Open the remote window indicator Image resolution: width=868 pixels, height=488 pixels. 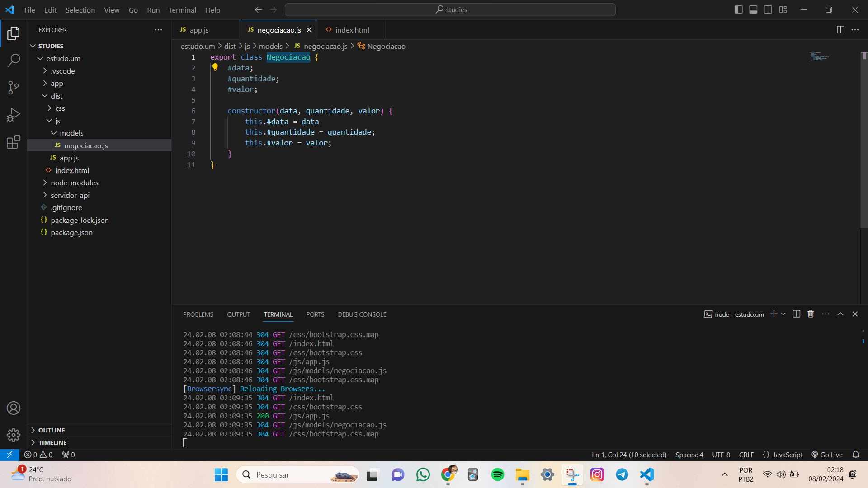tap(9, 455)
